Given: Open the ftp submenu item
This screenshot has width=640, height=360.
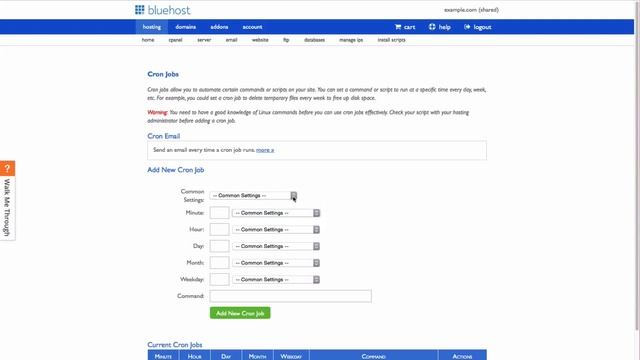Looking at the screenshot, I should pos(286,40).
